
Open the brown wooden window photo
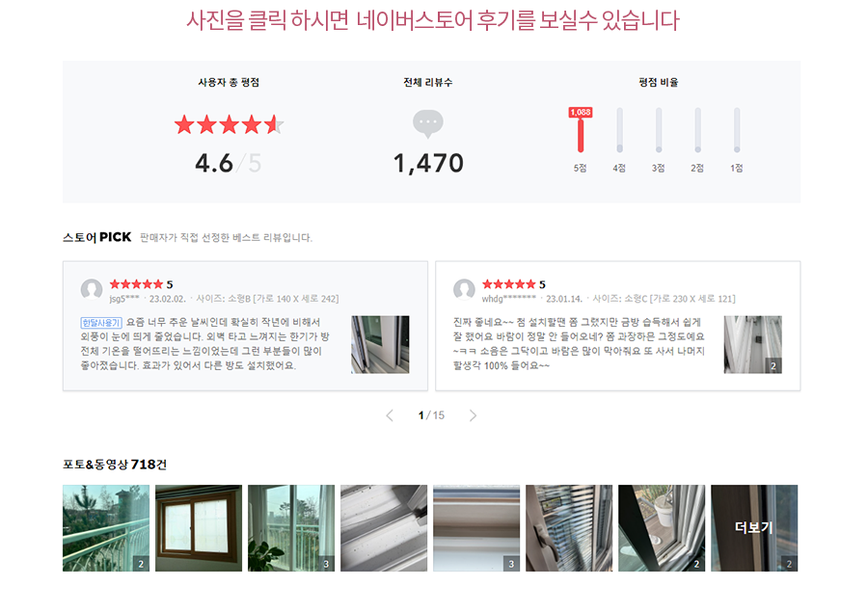(x=199, y=528)
